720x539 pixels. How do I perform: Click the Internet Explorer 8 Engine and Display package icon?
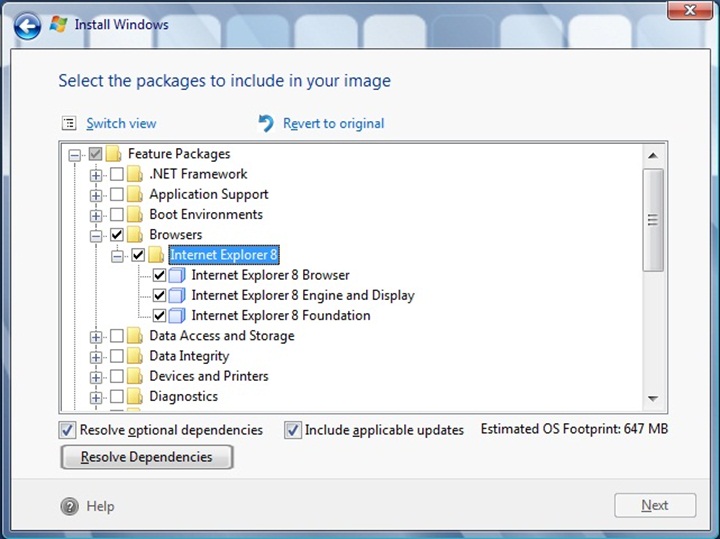click(x=177, y=295)
